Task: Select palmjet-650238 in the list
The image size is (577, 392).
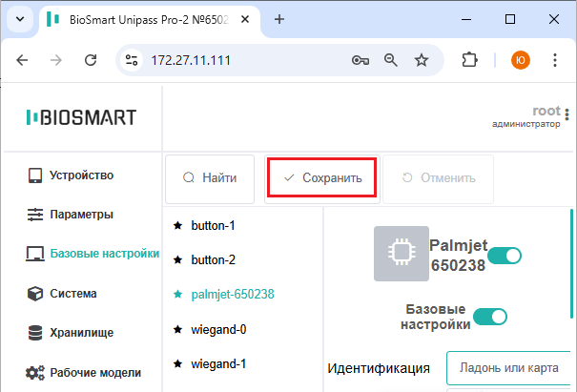Action: click(233, 294)
